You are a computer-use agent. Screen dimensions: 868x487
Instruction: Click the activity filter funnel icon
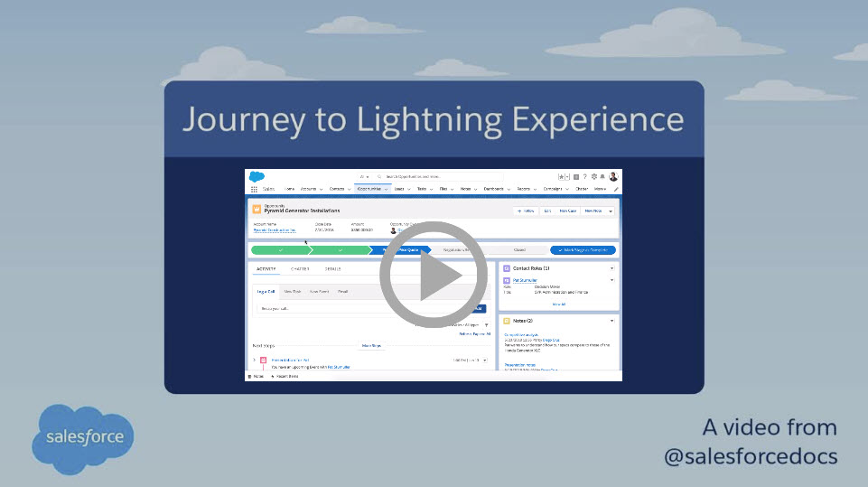click(487, 325)
